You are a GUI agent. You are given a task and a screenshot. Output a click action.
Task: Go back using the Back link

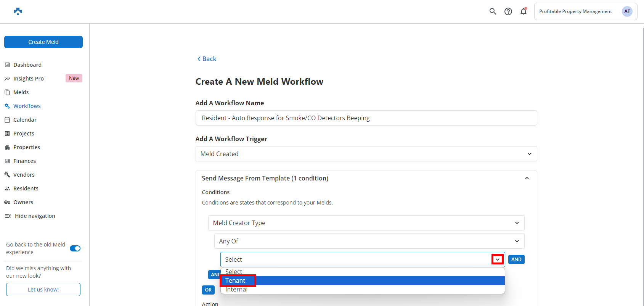207,59
